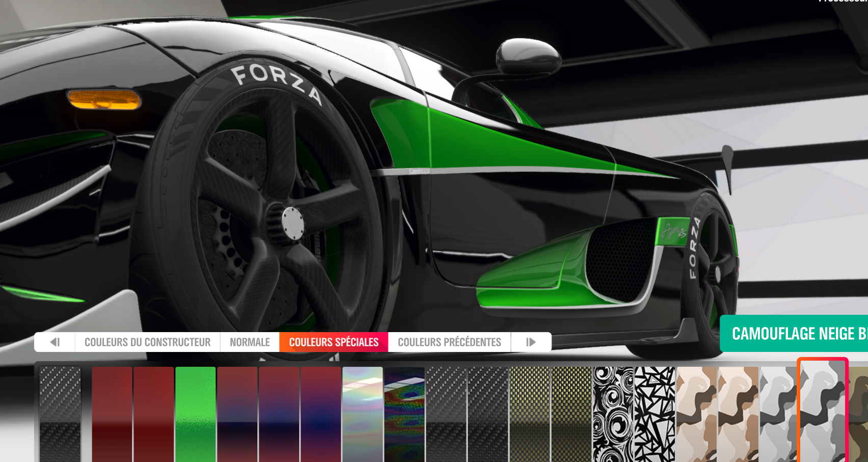Select the red-blue gradient swatch next to holographic chrome
The width and height of the screenshot is (868, 462).
click(321, 414)
